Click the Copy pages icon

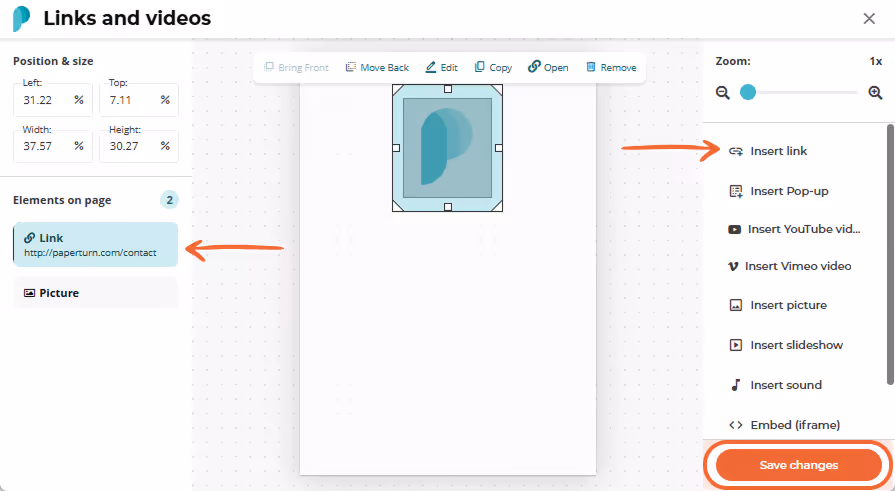click(x=479, y=67)
